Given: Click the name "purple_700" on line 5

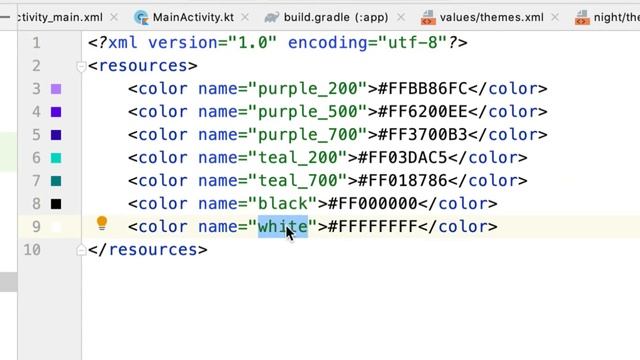Looking at the screenshot, I should 307,135.
